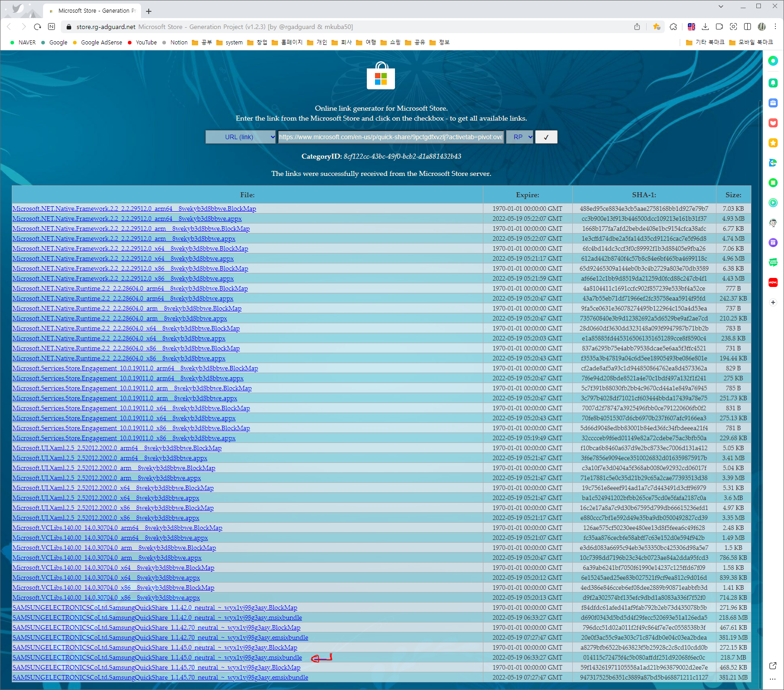Open the blue briefcase tools sidebar icon

(x=773, y=103)
